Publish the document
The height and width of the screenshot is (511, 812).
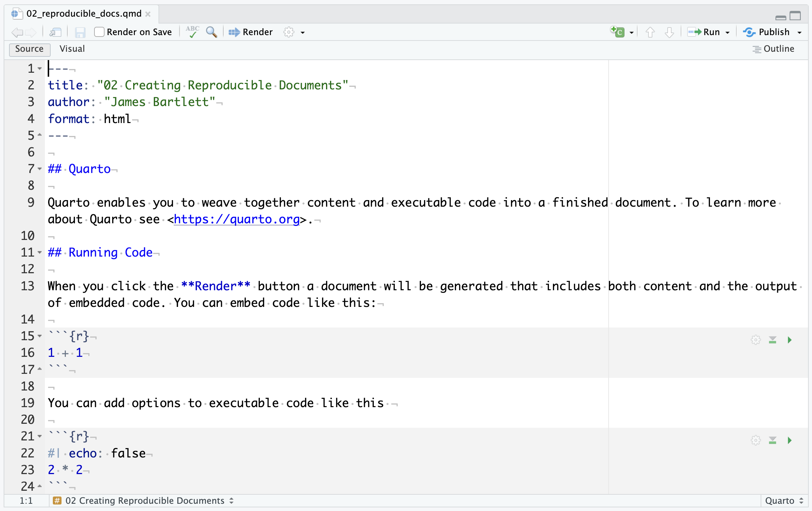[766, 32]
